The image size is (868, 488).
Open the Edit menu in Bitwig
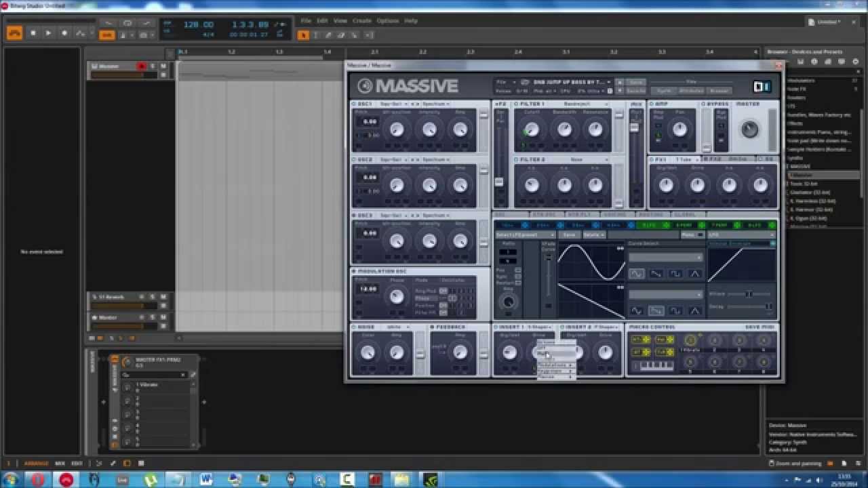(322, 21)
